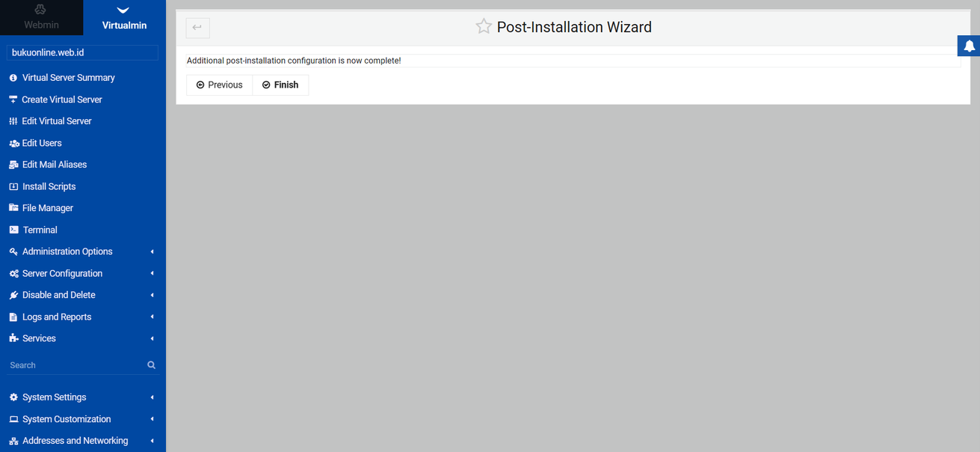Open Edit Mail Aliases
The height and width of the screenshot is (452, 980).
(x=54, y=165)
